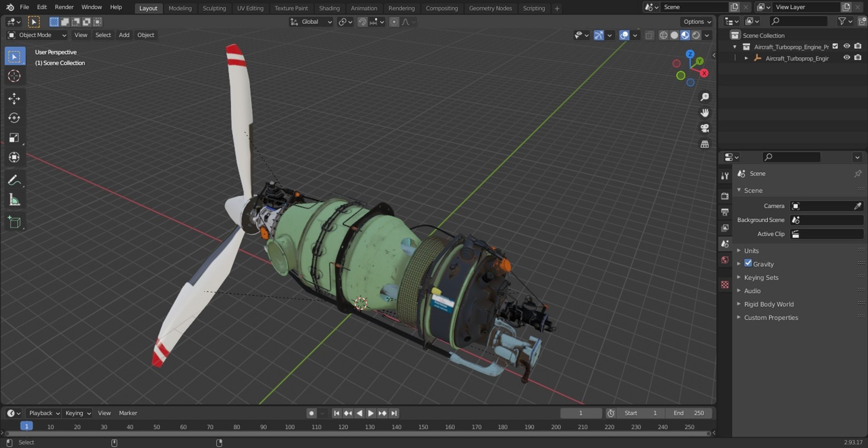Image resolution: width=868 pixels, height=448 pixels.
Task: Select the Add Cube tool
Action: [14, 222]
